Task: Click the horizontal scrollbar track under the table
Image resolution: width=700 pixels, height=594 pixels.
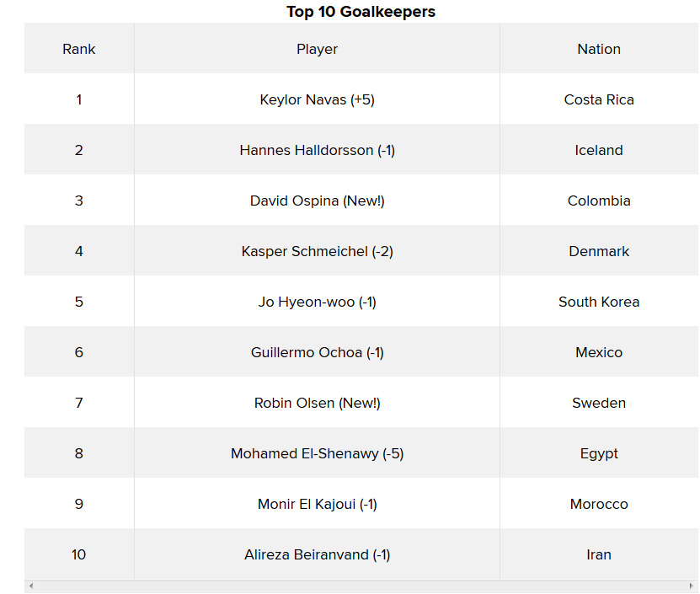Action: 361,586
